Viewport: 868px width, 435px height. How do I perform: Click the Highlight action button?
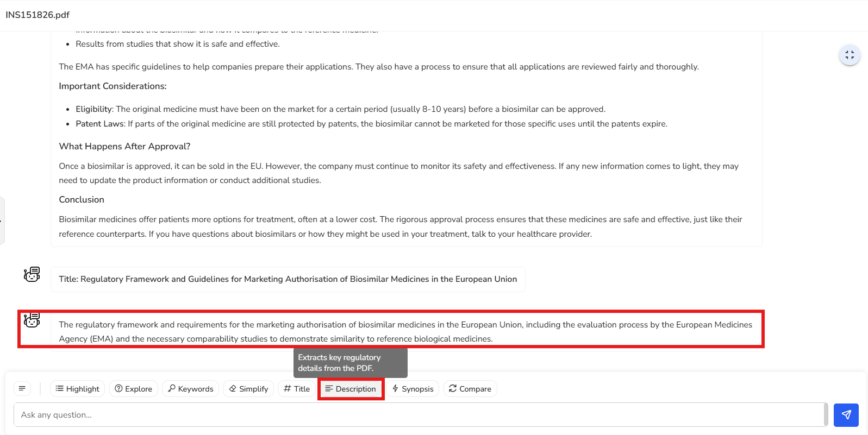pos(78,389)
